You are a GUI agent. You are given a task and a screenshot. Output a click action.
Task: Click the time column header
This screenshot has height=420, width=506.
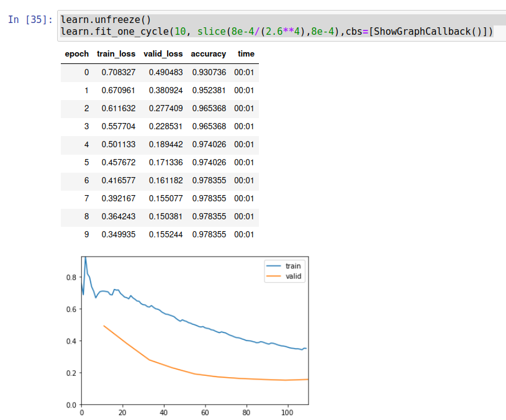(x=245, y=54)
